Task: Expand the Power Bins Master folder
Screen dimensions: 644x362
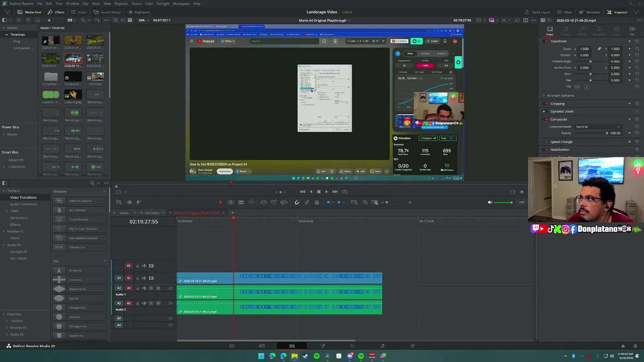Action: (4, 134)
